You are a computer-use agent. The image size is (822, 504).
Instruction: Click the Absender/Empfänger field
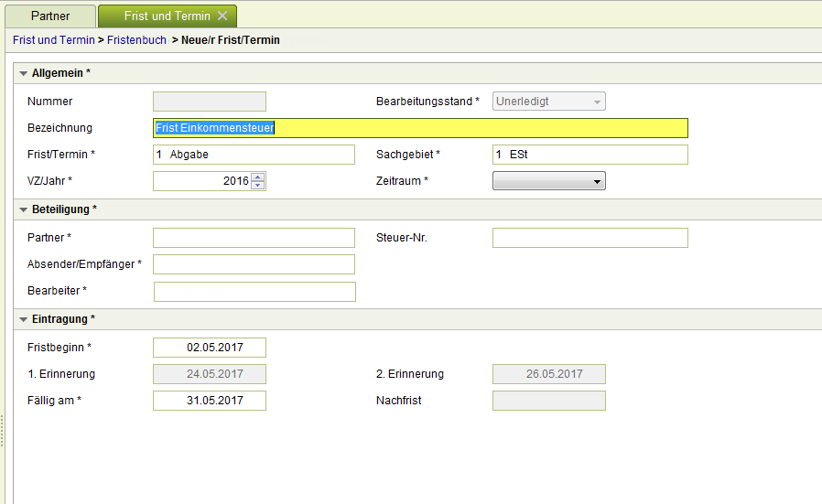tap(254, 264)
